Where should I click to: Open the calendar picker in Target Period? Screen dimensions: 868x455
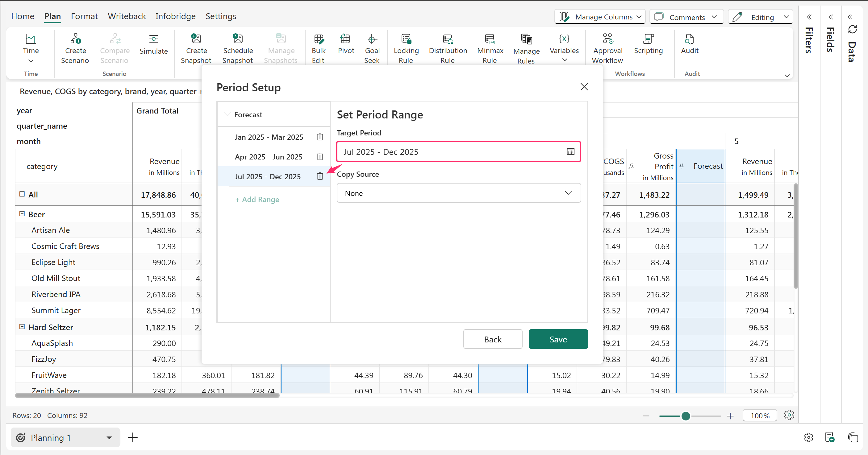pyautogui.click(x=570, y=151)
